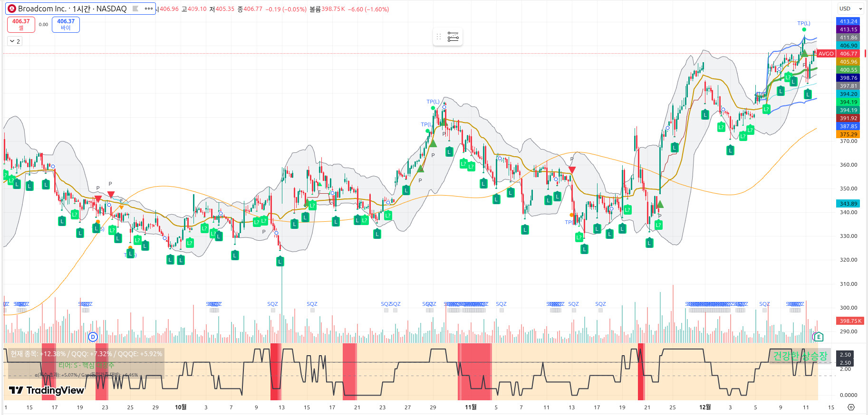This screenshot has height=415, width=868.
Task: Click the 406.37 Buy (바이) button
Action: 66,24
